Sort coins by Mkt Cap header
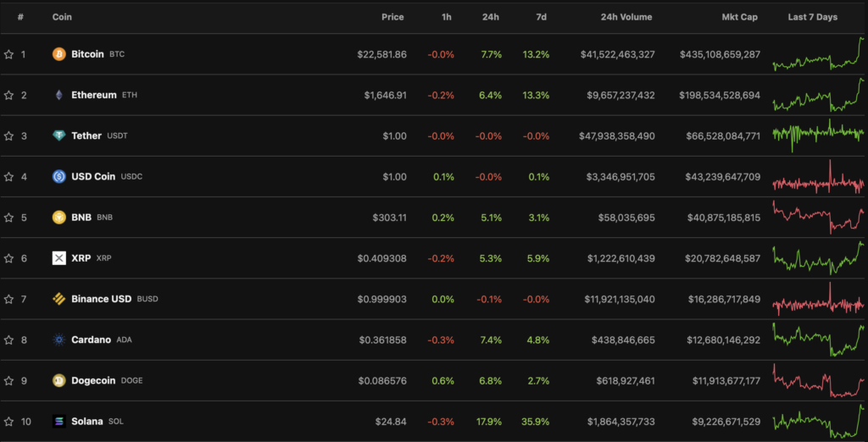868x442 pixels. 741,17
